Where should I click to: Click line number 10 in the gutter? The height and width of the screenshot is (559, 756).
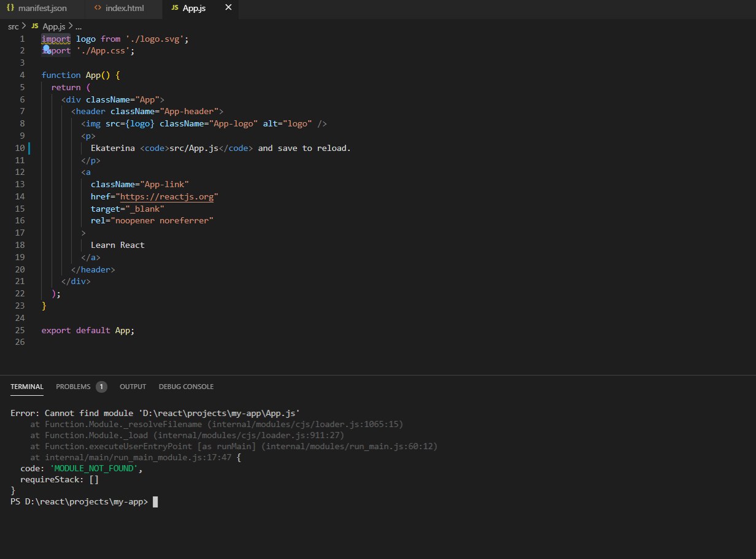pos(20,148)
